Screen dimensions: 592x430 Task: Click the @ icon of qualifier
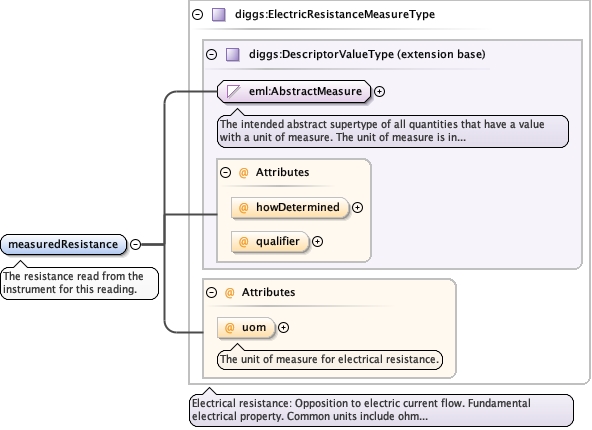[244, 242]
